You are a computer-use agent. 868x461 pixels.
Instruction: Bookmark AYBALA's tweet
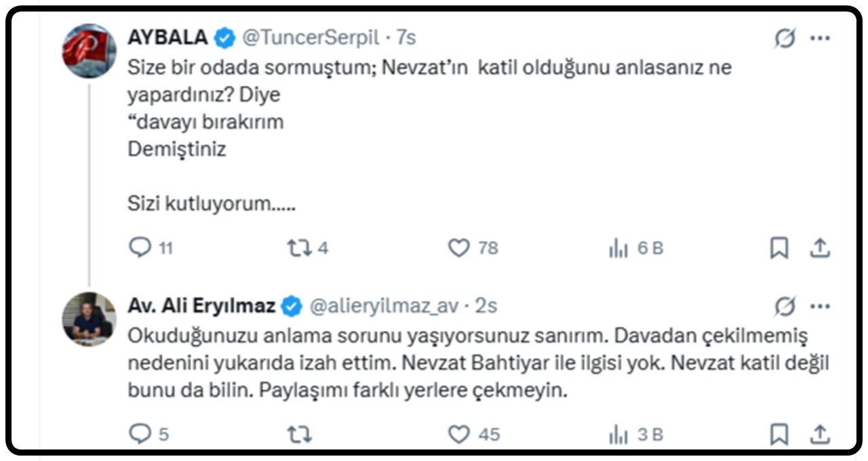[779, 249]
